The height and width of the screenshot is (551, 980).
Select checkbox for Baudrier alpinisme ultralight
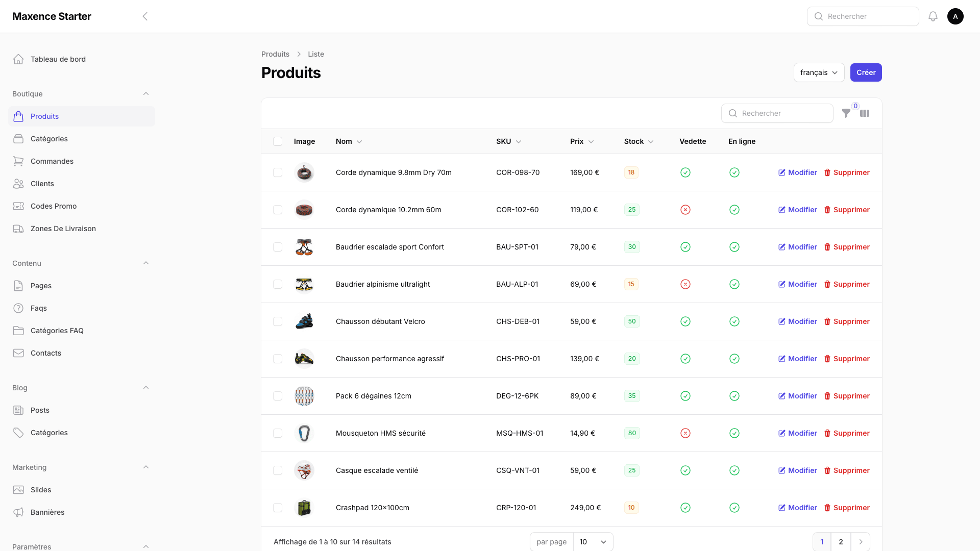(278, 284)
